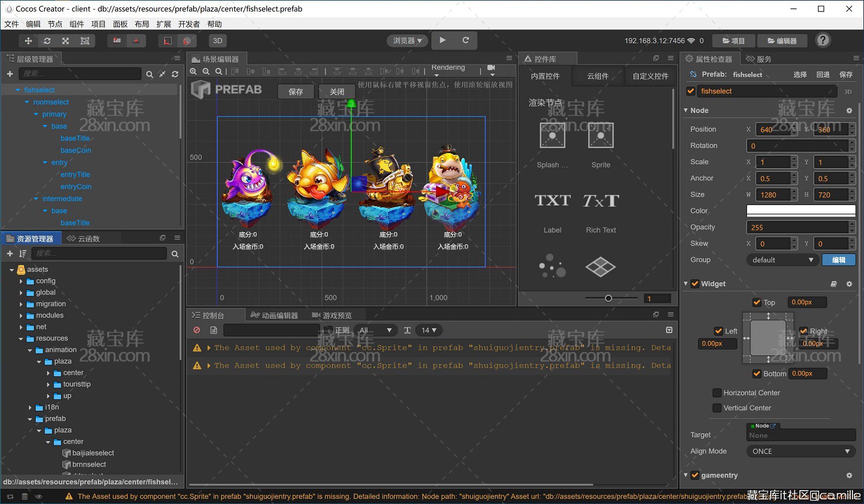Adjust the widget library zoom slider
864x504 pixels.
click(x=608, y=298)
